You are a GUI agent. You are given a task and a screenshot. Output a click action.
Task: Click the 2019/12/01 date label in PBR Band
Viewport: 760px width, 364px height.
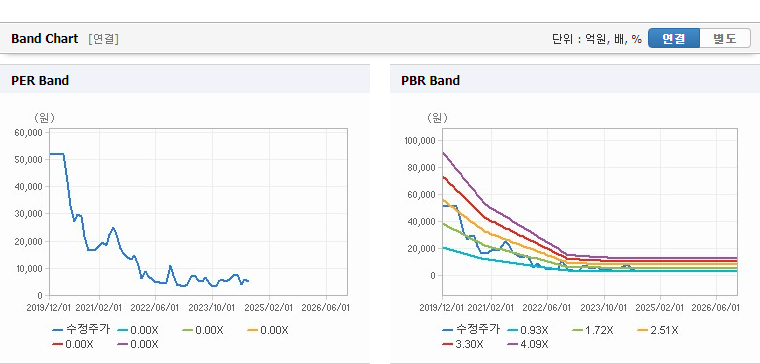(x=442, y=307)
